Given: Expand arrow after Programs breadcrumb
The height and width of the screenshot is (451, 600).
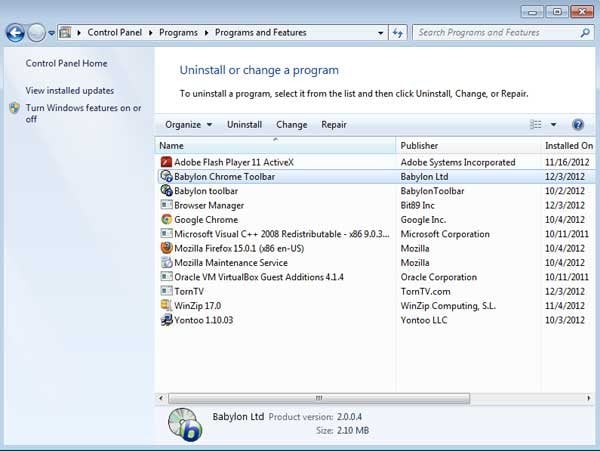Looking at the screenshot, I should 206,33.
